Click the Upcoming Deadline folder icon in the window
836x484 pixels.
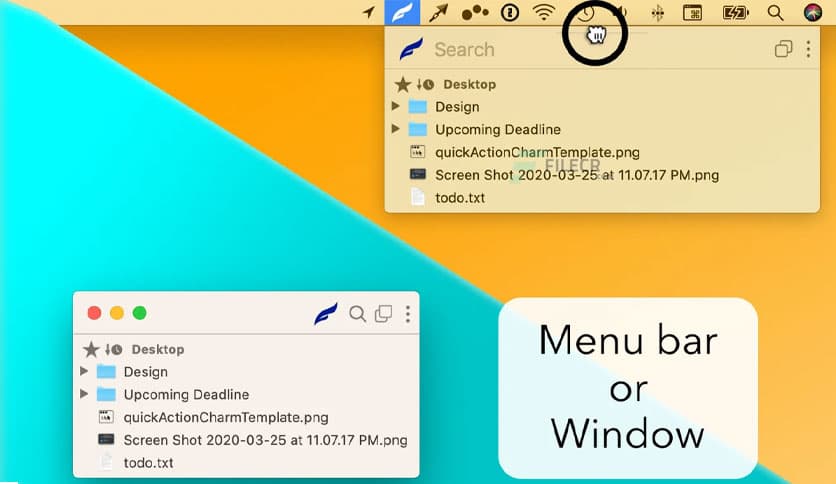(x=106, y=394)
